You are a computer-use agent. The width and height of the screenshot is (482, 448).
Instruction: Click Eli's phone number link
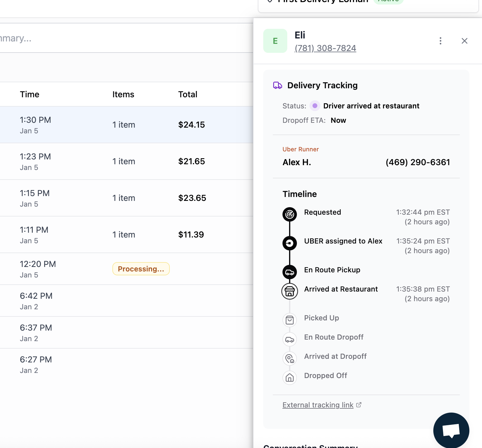pos(325,48)
